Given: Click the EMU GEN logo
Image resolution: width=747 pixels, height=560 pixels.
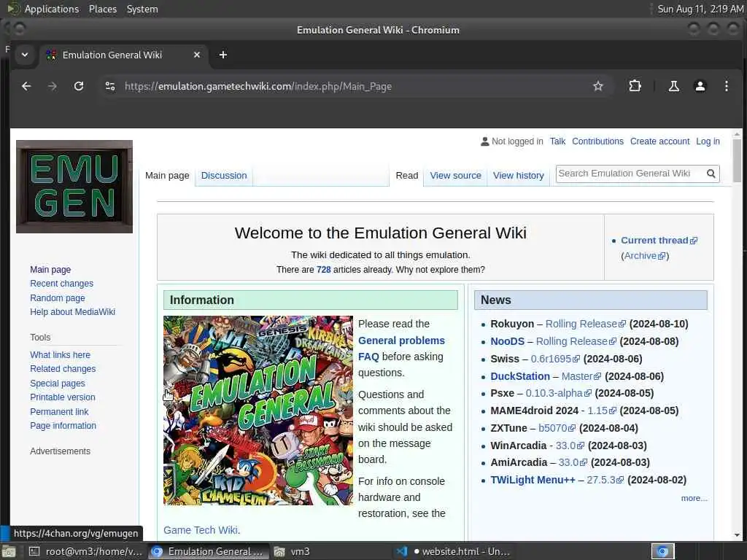Looking at the screenshot, I should tap(74, 186).
